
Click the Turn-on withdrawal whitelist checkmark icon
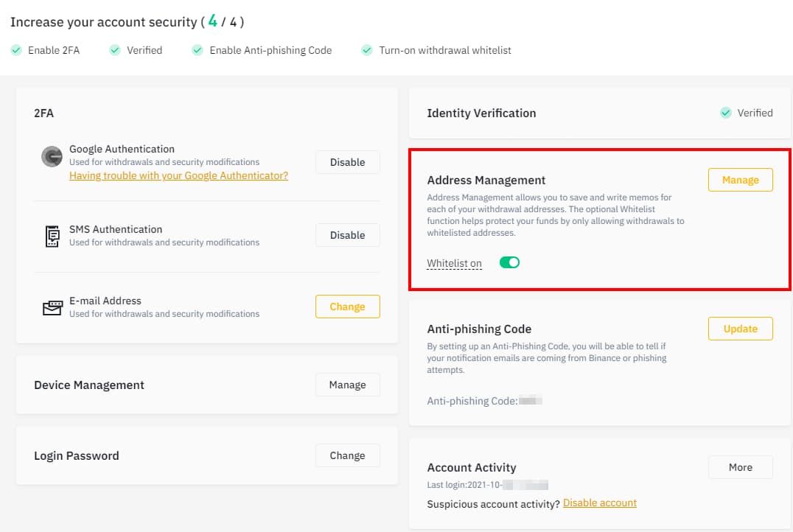tap(367, 51)
